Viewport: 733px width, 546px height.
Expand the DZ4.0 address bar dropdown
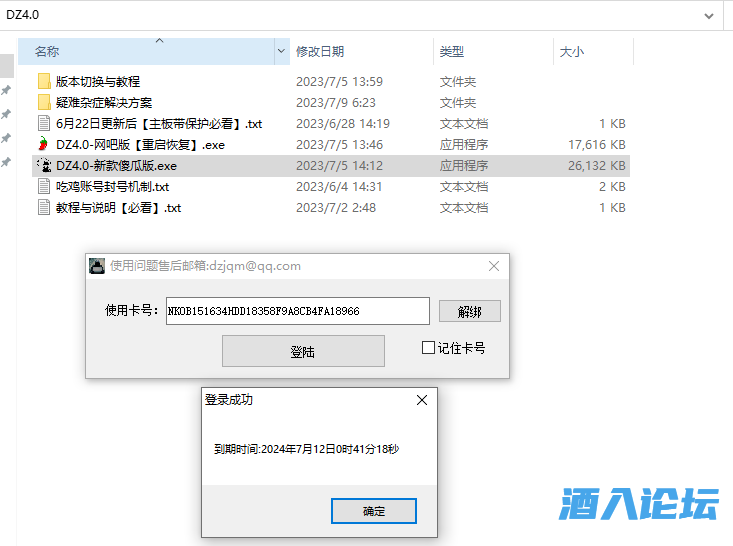tap(709, 16)
